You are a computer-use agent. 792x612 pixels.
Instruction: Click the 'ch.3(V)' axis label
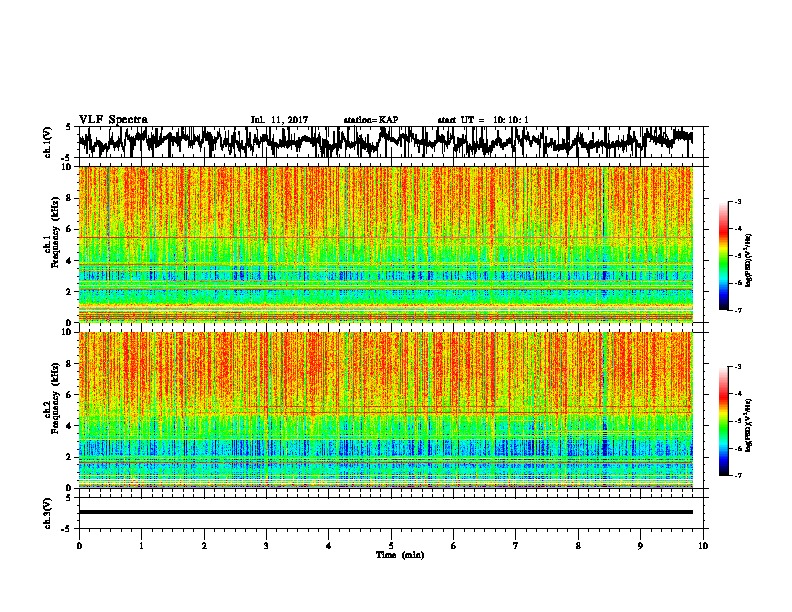[48, 513]
